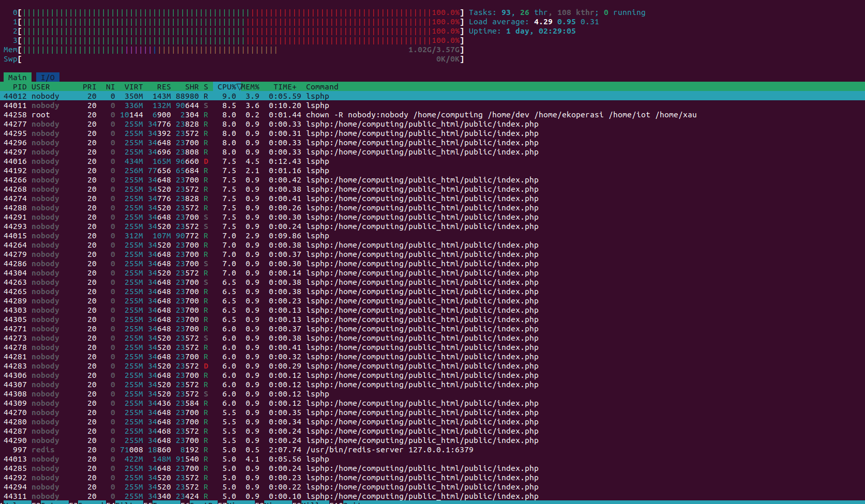Sort processes by the RES column
Screen dimensions: 865x504
point(163,86)
